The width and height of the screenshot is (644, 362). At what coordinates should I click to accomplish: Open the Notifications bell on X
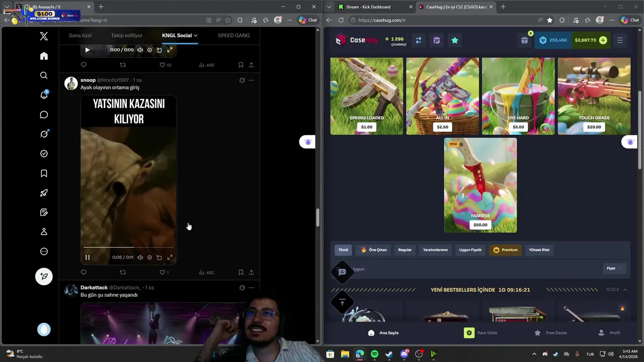coord(44,95)
